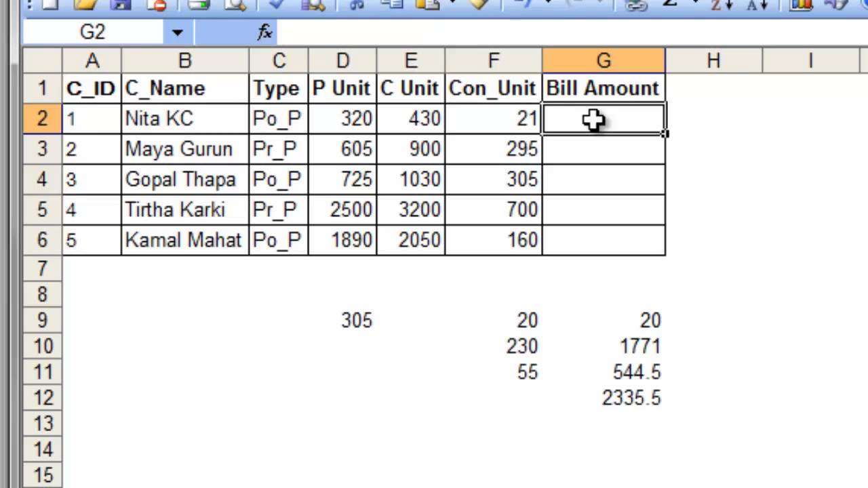The height and width of the screenshot is (488, 868).
Task: Select column B header
Action: [x=185, y=60]
